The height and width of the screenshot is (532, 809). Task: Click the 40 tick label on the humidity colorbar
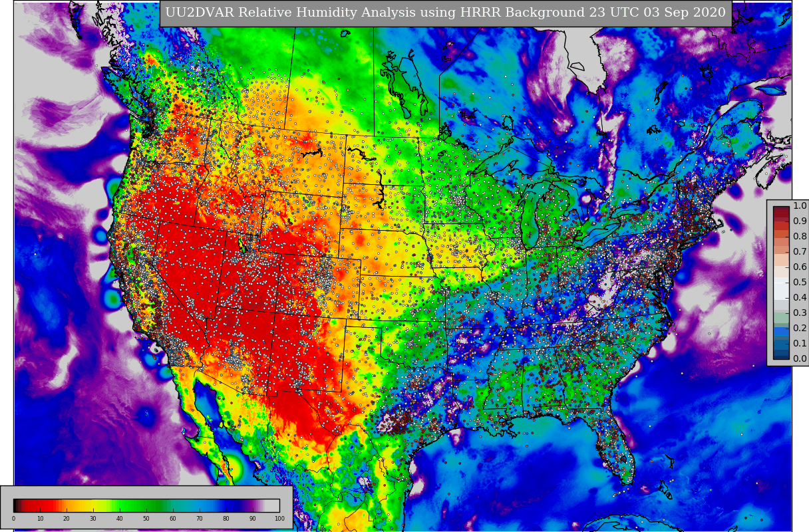point(120,518)
